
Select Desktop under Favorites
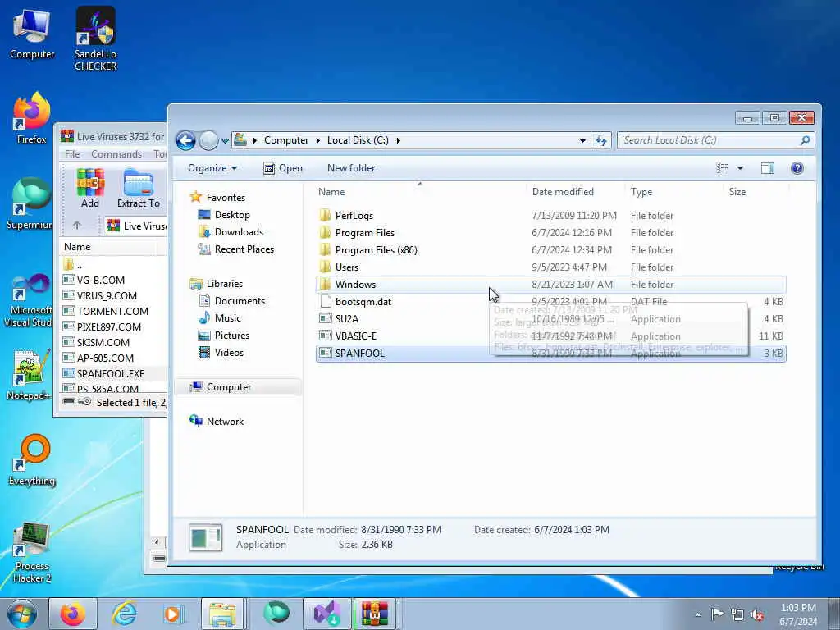(x=232, y=215)
